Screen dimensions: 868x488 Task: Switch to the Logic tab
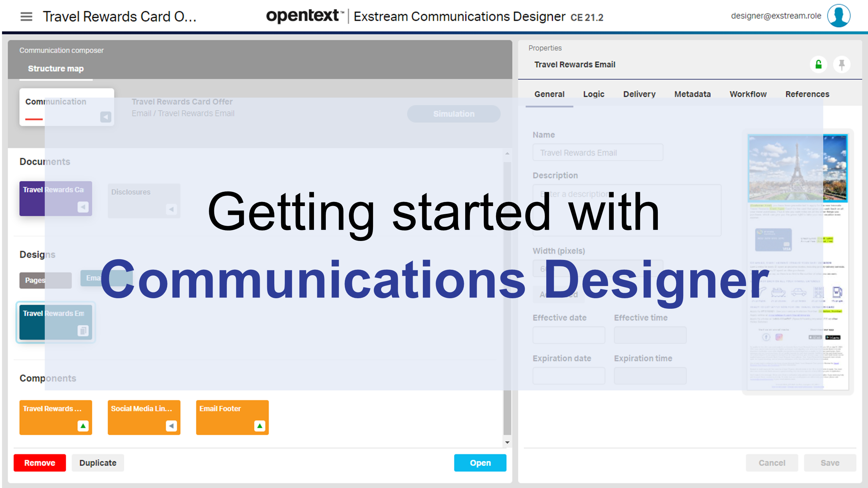pyautogui.click(x=594, y=94)
